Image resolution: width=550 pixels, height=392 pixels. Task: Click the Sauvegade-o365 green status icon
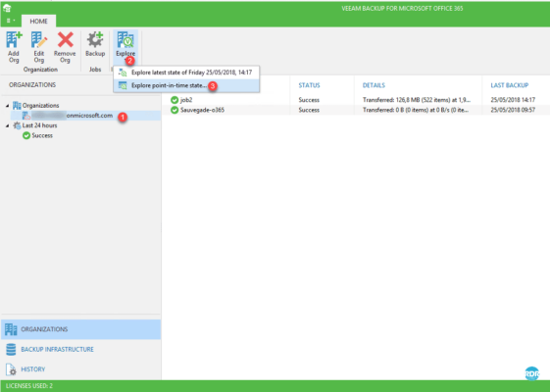point(175,110)
